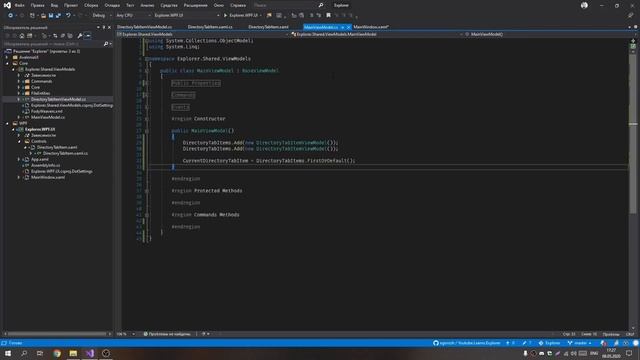Expand the collapsed Public Properties region

pos(196,83)
